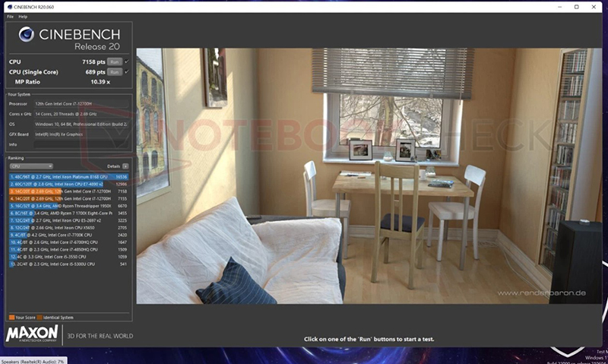Close the Cinebench window
The height and width of the screenshot is (364, 608).
tap(594, 7)
